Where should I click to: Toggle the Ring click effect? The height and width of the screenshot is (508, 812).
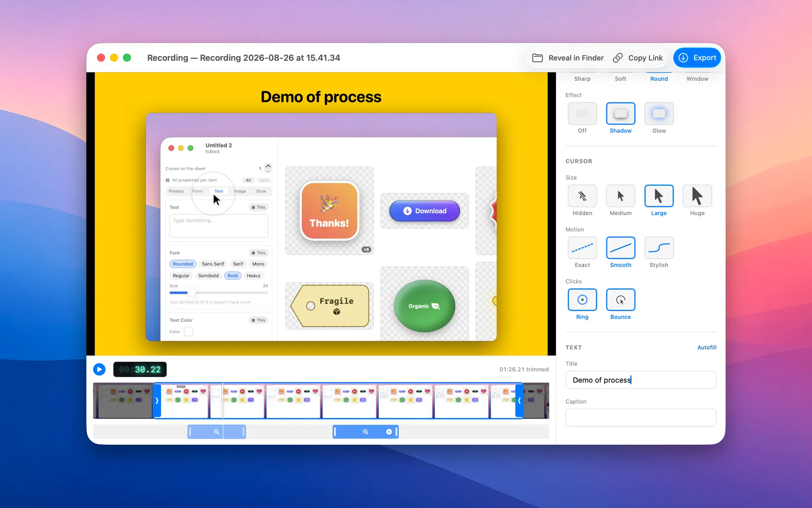582,300
